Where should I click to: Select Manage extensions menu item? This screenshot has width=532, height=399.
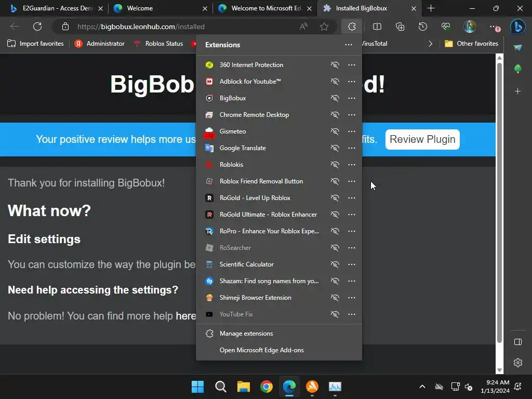click(x=279, y=334)
